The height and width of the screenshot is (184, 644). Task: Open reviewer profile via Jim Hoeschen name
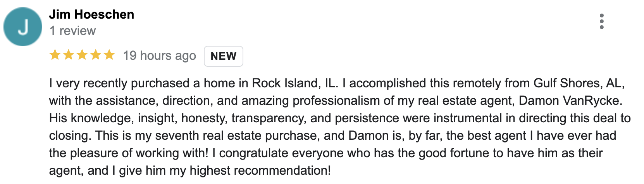[x=91, y=14]
